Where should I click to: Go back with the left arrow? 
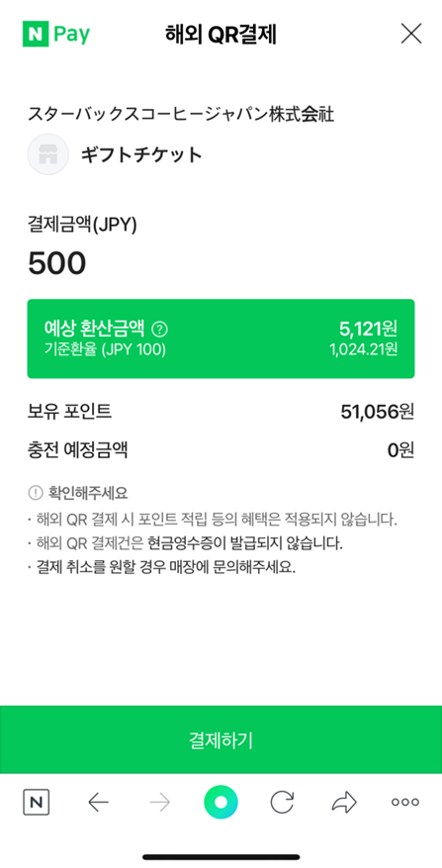pos(99,802)
